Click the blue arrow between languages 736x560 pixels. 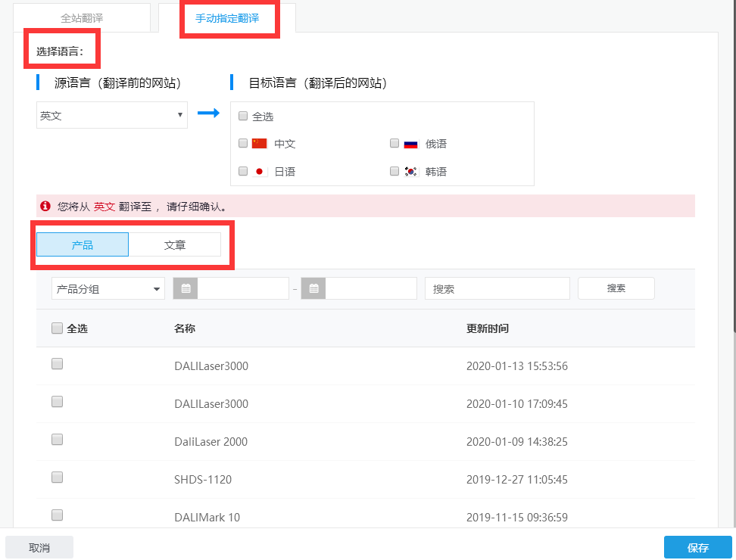208,114
